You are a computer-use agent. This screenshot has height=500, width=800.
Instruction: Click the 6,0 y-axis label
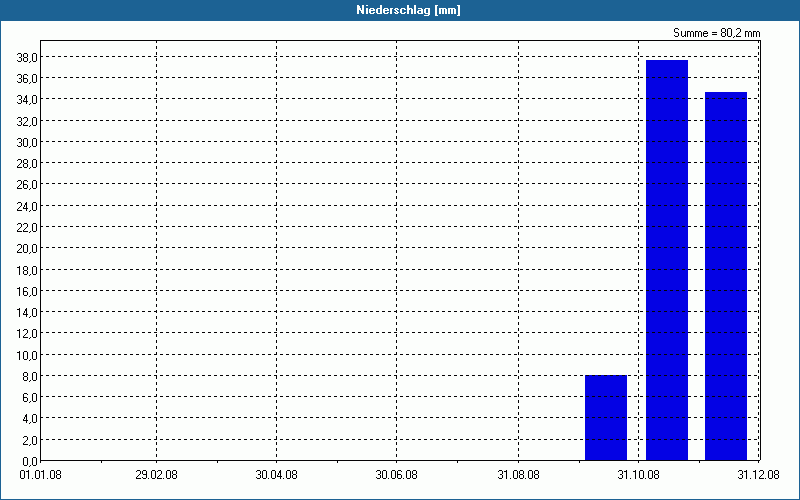coord(29,397)
